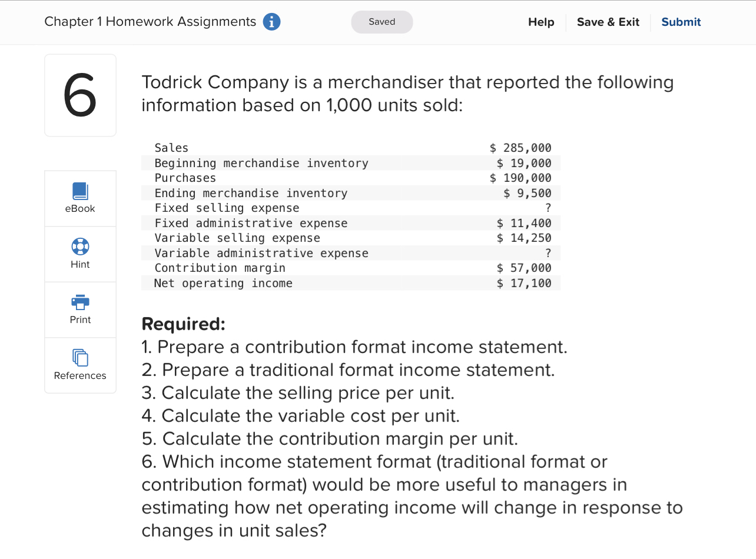Click Save & Exit
The width and height of the screenshot is (756, 559).
coord(608,22)
